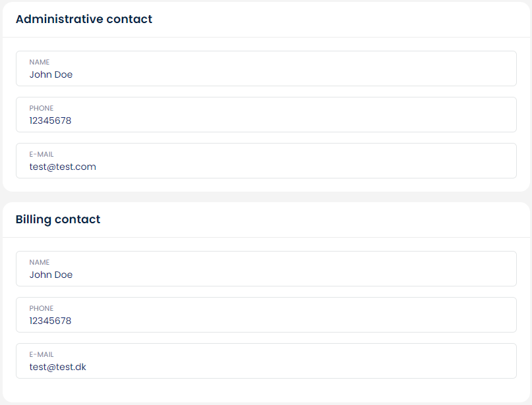
Task: Select the Billing contact E-mail input field
Action: point(266,361)
